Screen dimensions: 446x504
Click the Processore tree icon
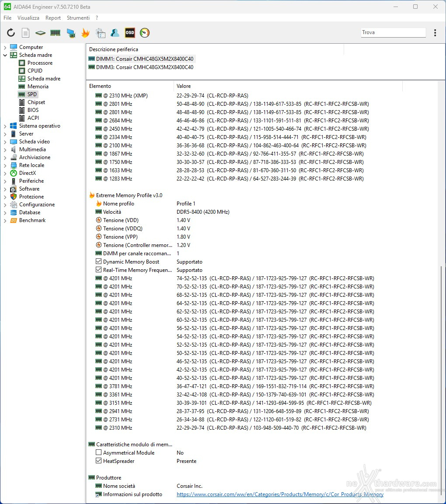pos(22,63)
